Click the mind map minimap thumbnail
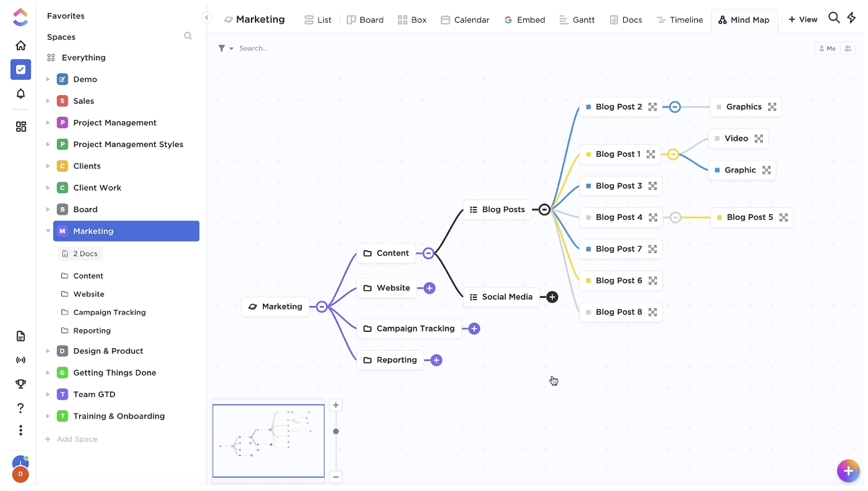 pos(268,441)
